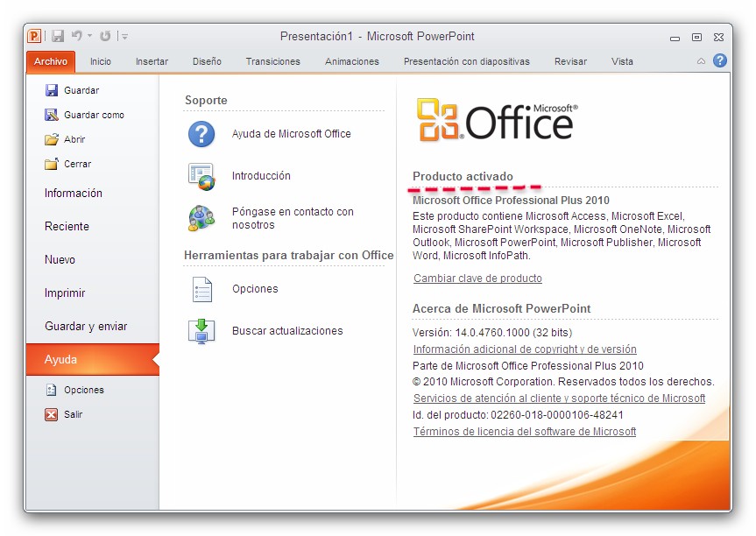Select the Transiciones tab
This screenshot has width=756, height=536.
coord(273,61)
